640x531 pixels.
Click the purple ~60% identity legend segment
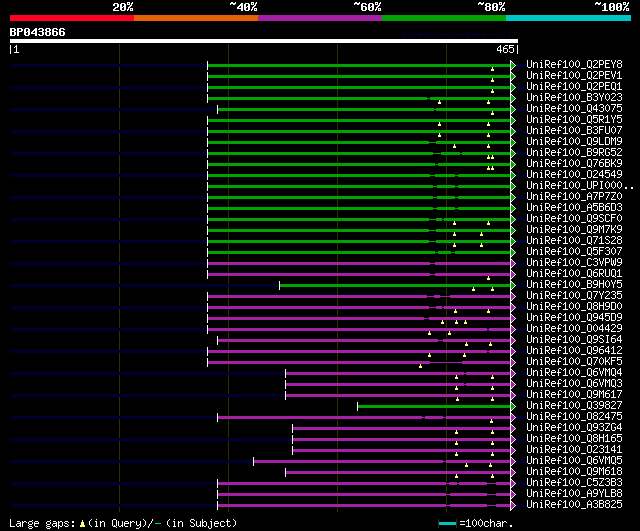pos(320,18)
